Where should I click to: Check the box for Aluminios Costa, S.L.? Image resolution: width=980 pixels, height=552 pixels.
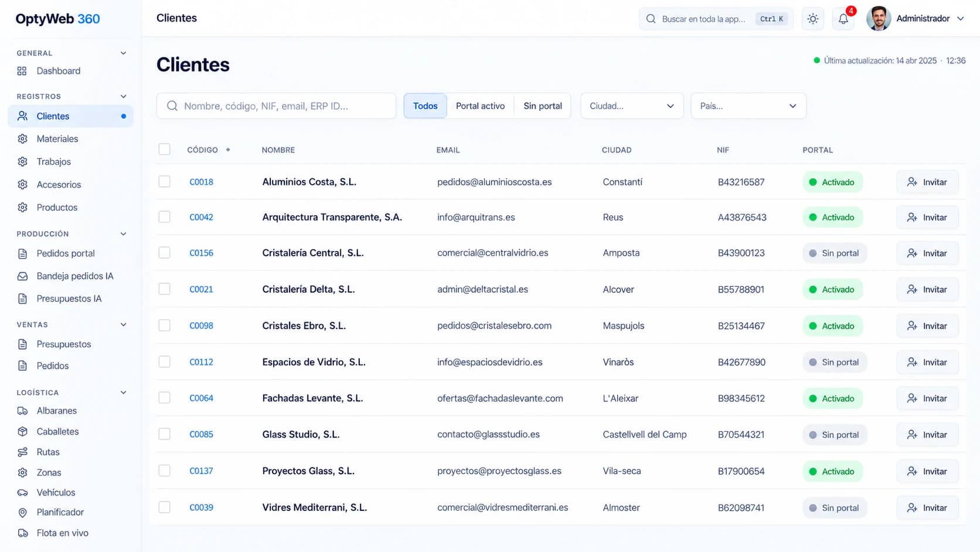164,182
